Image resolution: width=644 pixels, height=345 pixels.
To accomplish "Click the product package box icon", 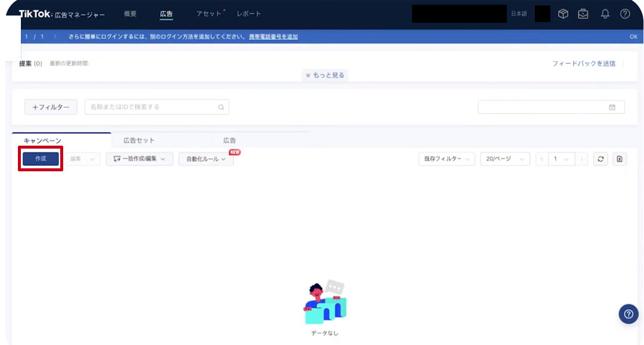I will 563,13.
